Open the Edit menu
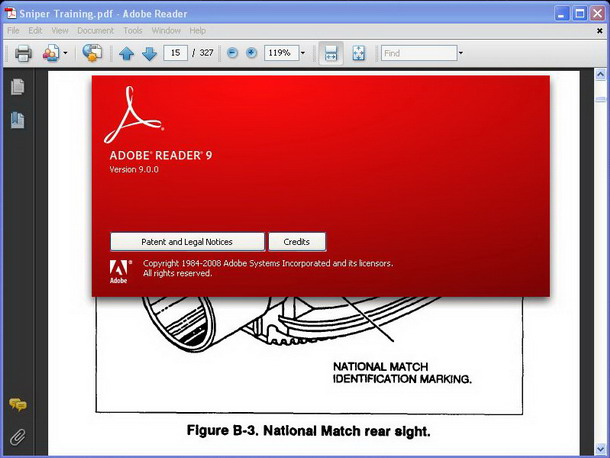Viewport: 610px width, 458px height. [35, 30]
